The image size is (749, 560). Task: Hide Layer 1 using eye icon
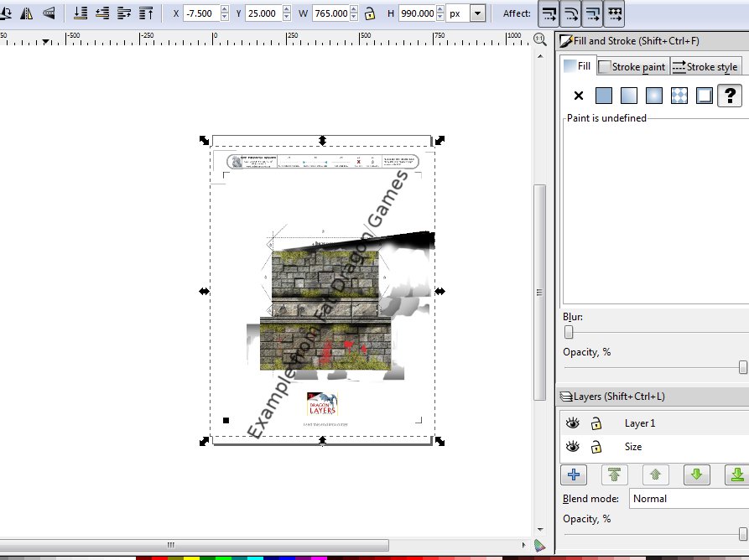[x=572, y=423]
